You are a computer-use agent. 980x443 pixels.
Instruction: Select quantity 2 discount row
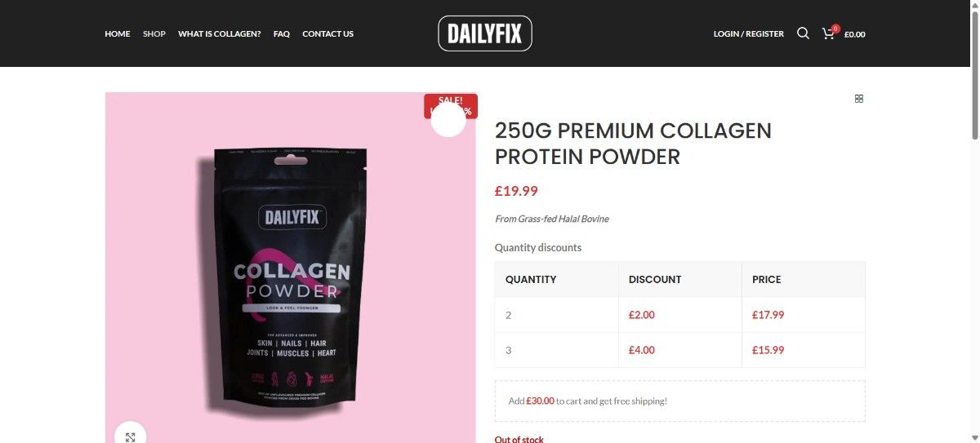[679, 315]
